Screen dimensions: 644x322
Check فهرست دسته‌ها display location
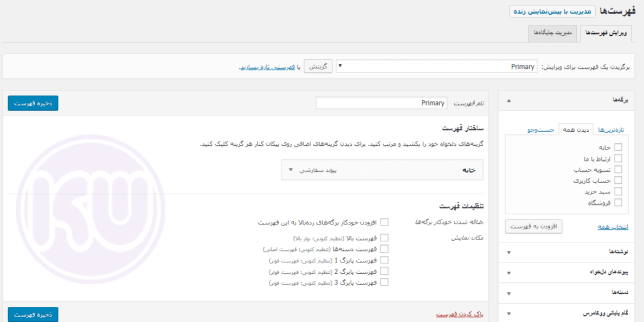pos(384,249)
